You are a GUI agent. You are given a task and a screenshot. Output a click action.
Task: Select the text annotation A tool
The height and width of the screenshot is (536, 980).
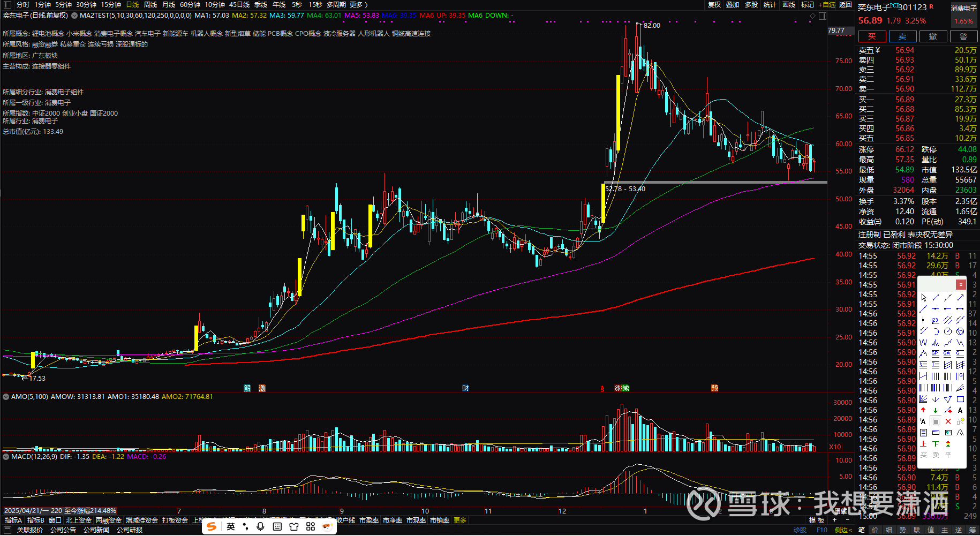tap(960, 410)
